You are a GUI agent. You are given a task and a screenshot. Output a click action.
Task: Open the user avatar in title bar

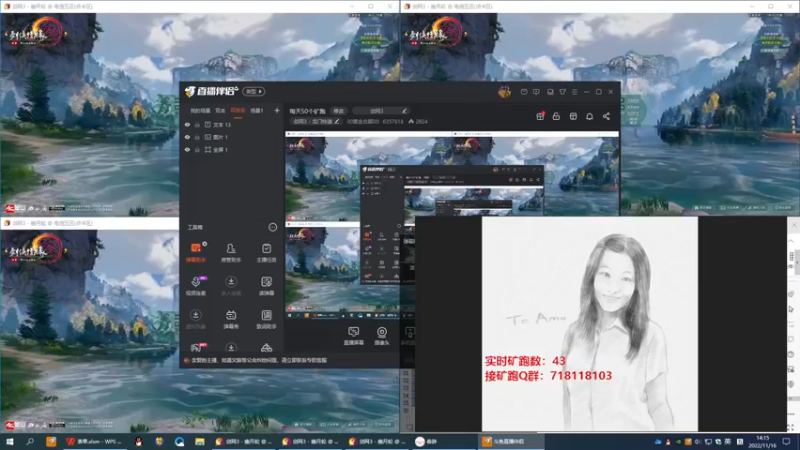click(x=504, y=92)
